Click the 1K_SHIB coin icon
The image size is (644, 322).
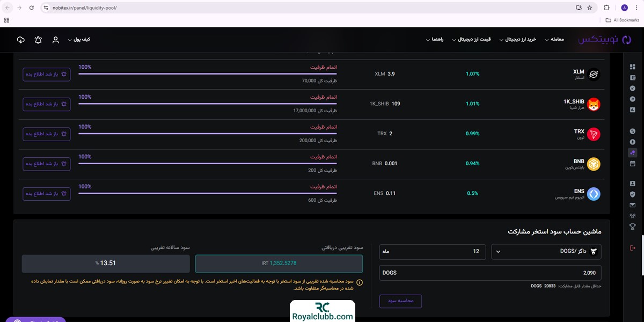(x=593, y=104)
